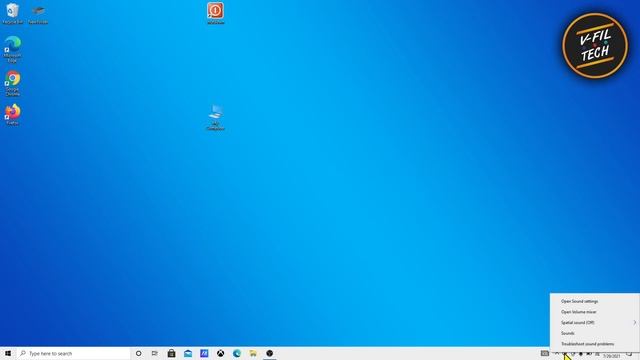Open the Windows Start menu

click(x=8, y=353)
